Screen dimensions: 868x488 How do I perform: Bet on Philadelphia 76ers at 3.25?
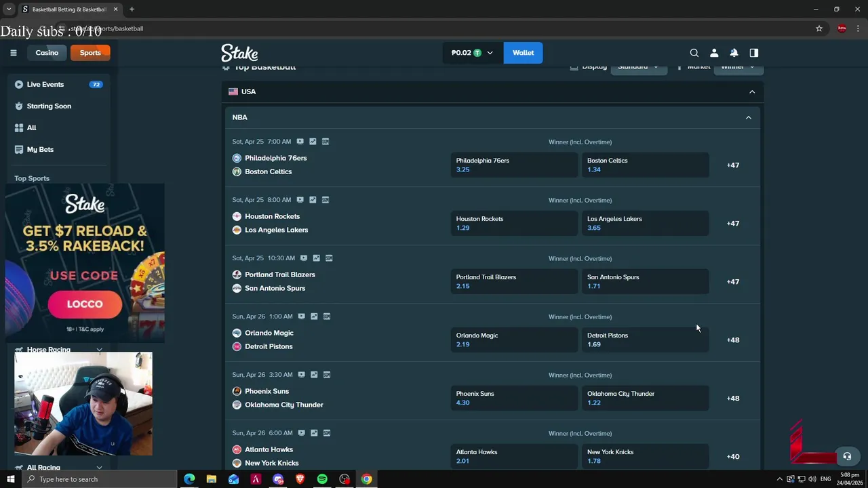coord(514,165)
